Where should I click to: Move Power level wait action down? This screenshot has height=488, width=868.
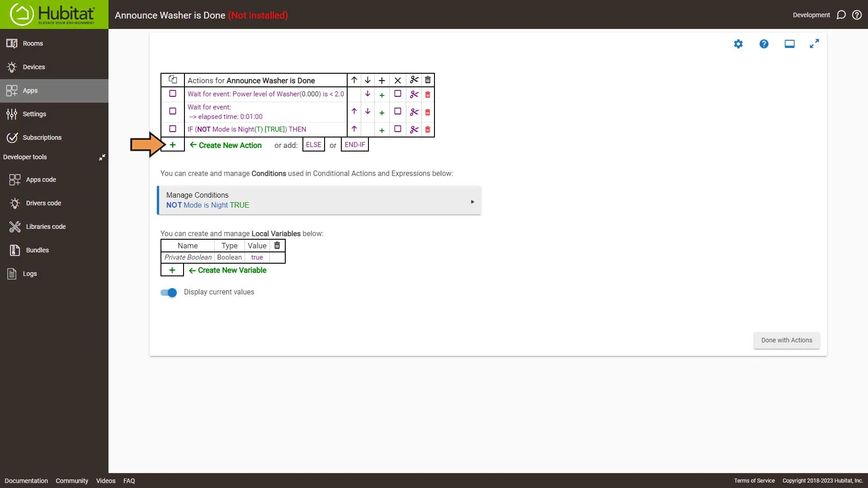tap(368, 94)
